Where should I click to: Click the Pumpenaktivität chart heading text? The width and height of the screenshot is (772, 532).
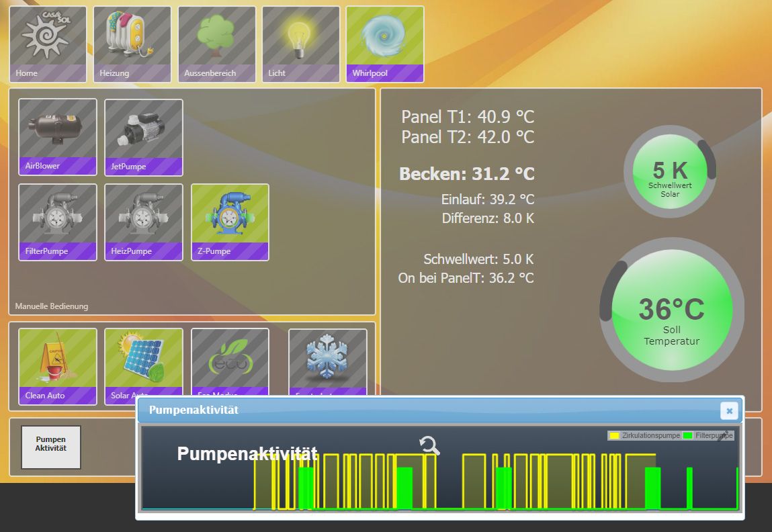(247, 453)
